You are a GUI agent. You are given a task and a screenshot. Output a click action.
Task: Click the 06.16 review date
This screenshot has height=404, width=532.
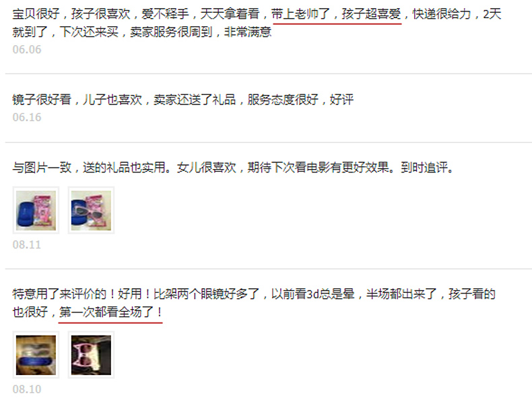coord(27,117)
